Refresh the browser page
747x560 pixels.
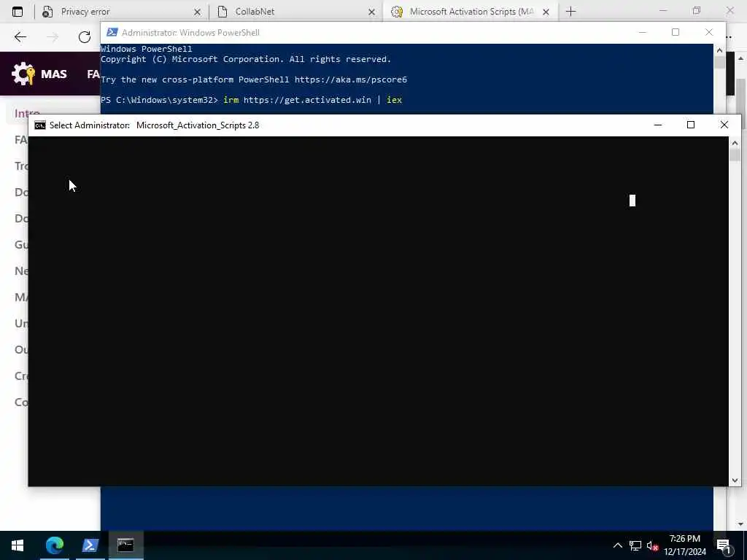point(85,36)
